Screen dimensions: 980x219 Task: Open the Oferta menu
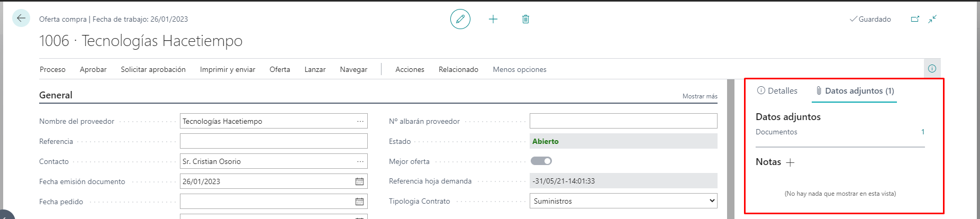pos(280,69)
